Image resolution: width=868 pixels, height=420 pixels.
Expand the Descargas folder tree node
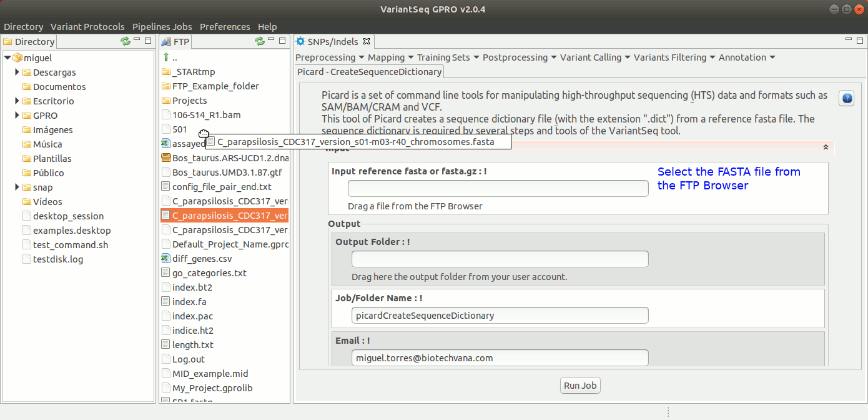coord(17,72)
